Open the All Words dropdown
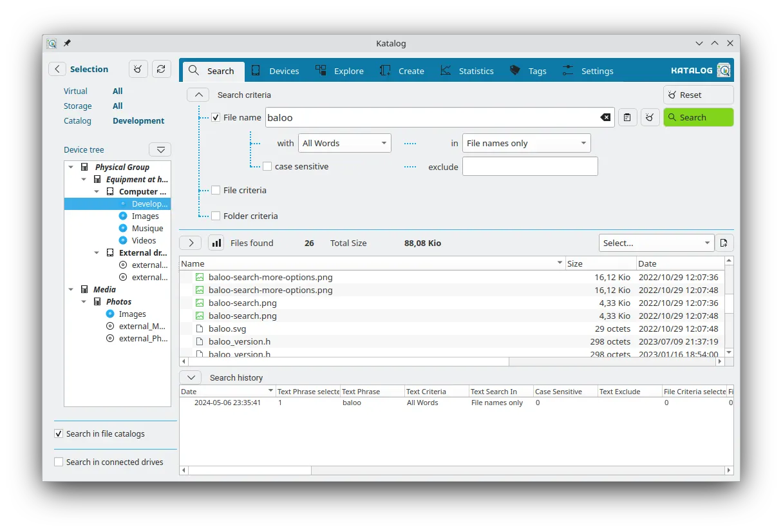Screen dimensions: 783x532 [344, 143]
